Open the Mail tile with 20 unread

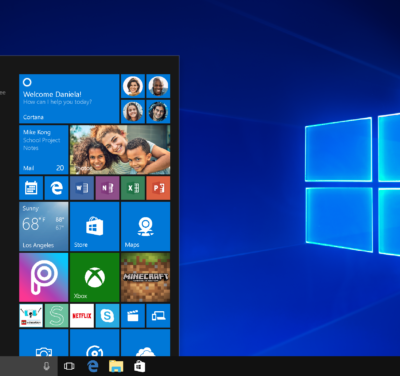pos(44,150)
